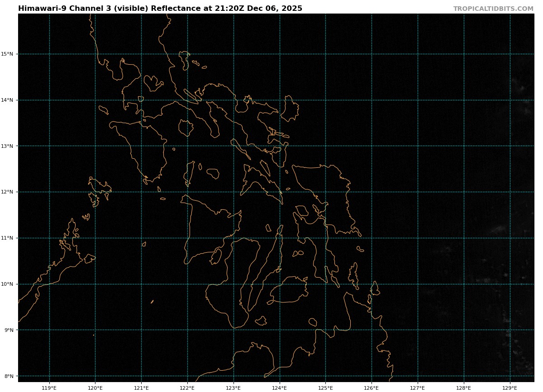Click the 119°E longitude axis label
Viewport: 543px width, 392px height.
click(49, 388)
